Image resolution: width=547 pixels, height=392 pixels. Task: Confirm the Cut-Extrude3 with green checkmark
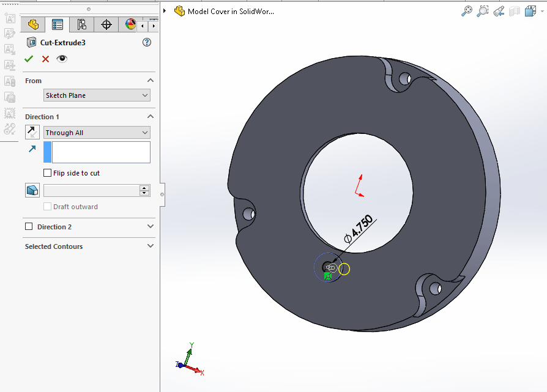pyautogui.click(x=29, y=59)
